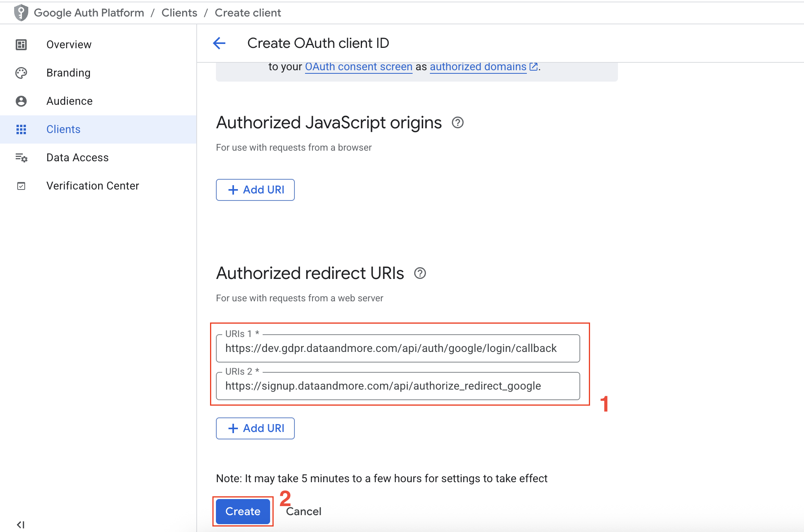The image size is (804, 532).
Task: Click the Verification Center checkbox icon
Action: (x=21, y=186)
